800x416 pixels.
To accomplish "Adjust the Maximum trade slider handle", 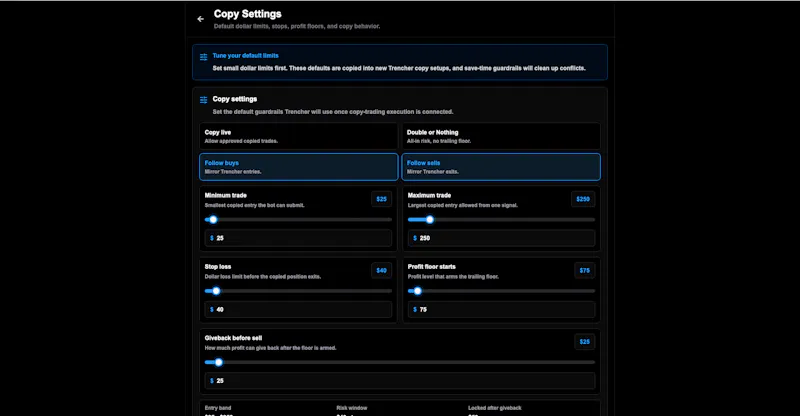I will click(x=430, y=219).
